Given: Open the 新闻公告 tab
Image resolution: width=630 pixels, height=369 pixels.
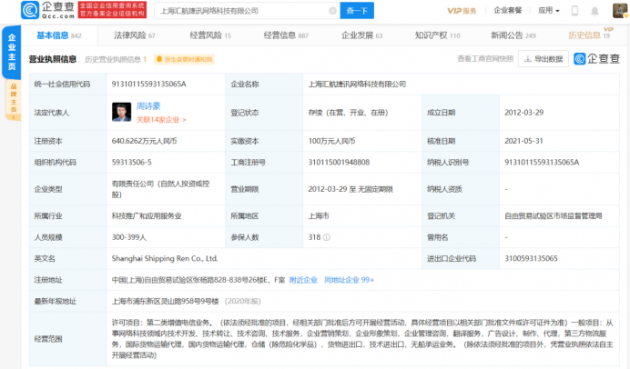Looking at the screenshot, I should point(513,35).
